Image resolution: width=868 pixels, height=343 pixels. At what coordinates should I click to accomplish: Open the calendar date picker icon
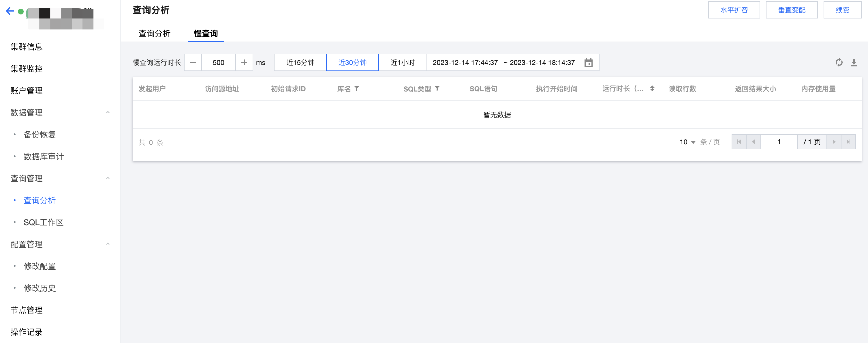588,63
